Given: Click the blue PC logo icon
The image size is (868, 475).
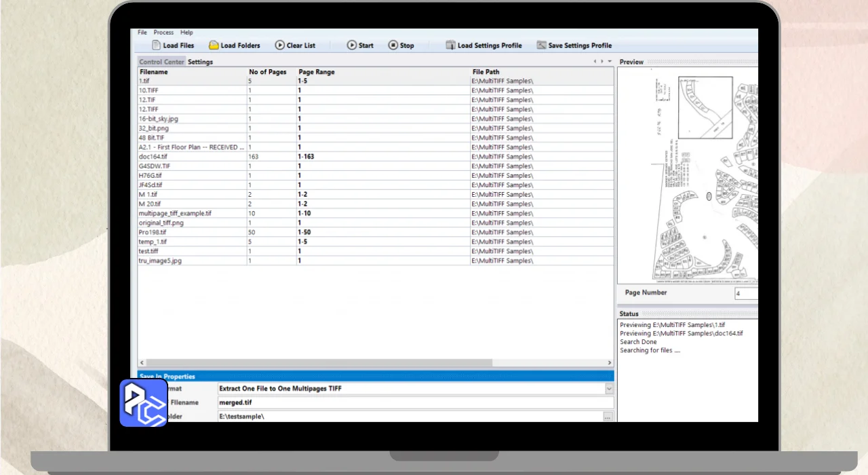Looking at the screenshot, I should (x=144, y=403).
